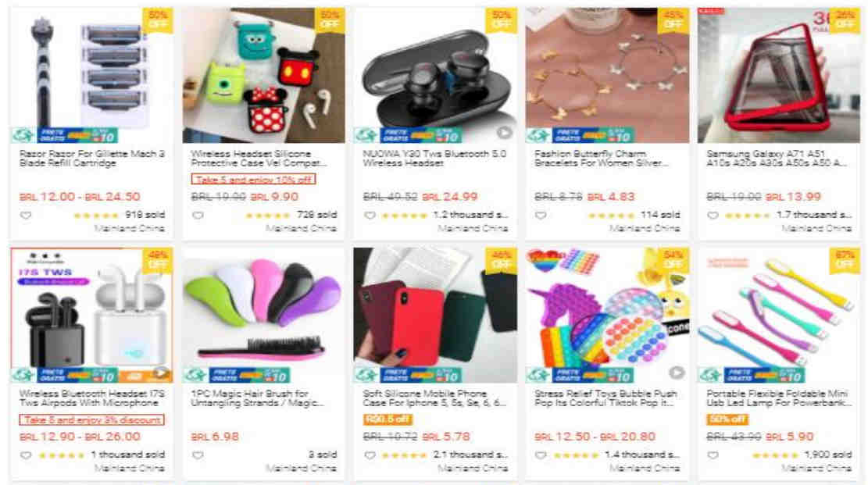Add NUOWA Y30 headset to wishlist heart
868x485 pixels.
pos(370,216)
